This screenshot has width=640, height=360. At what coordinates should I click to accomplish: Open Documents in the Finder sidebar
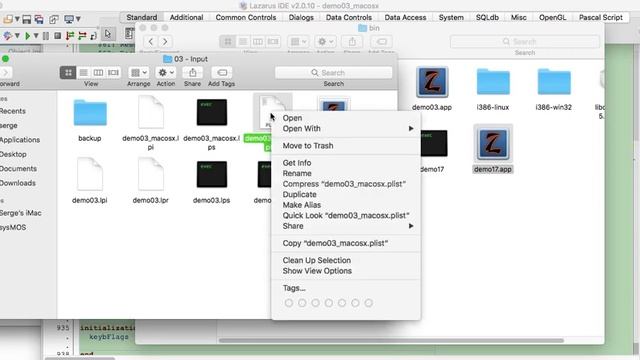coord(18,169)
